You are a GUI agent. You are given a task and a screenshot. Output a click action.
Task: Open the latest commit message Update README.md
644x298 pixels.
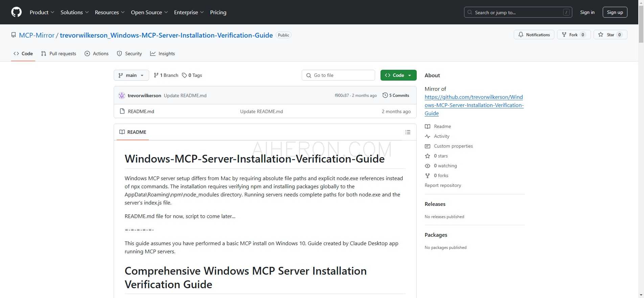point(185,95)
